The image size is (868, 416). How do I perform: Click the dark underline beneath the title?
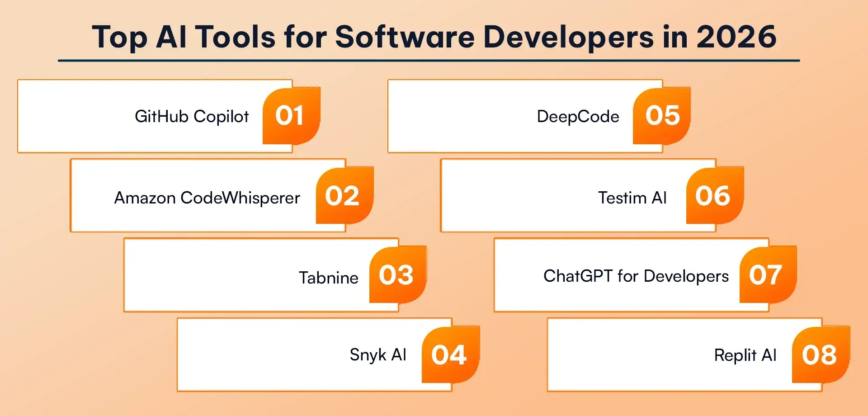pos(429,60)
